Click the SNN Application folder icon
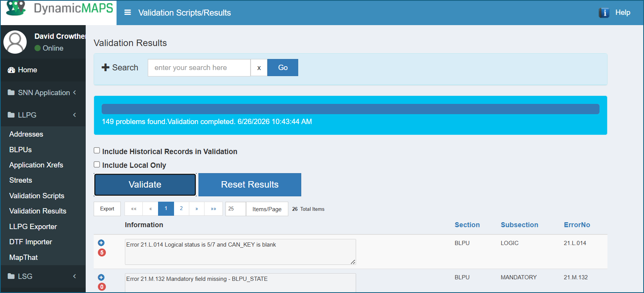 pyautogui.click(x=11, y=92)
